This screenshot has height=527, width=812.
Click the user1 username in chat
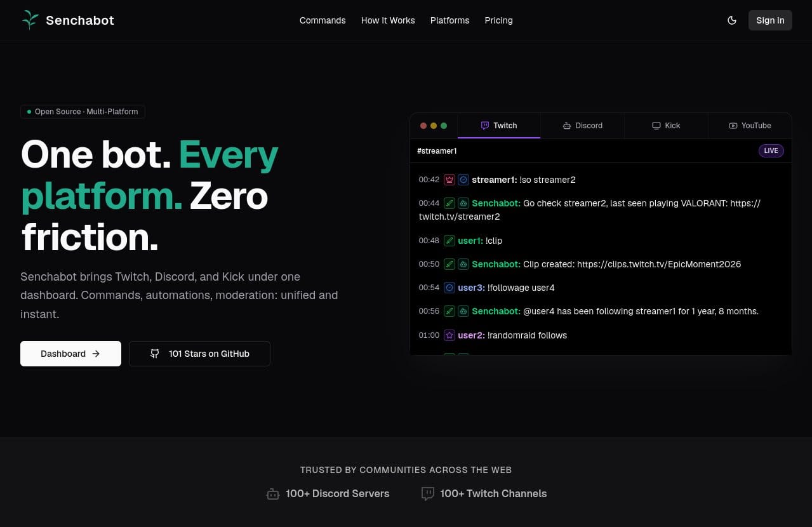pyautogui.click(x=470, y=241)
